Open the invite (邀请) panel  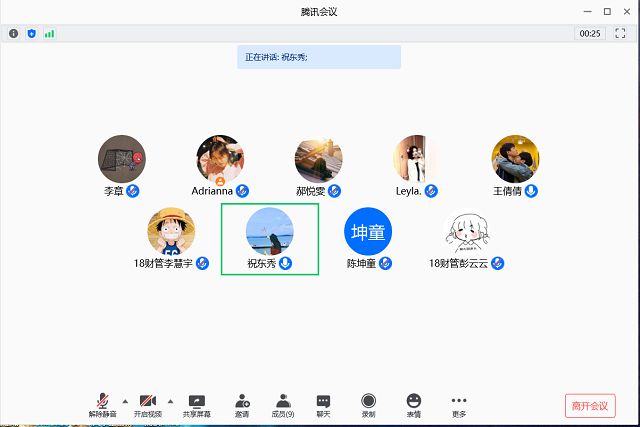(x=242, y=404)
